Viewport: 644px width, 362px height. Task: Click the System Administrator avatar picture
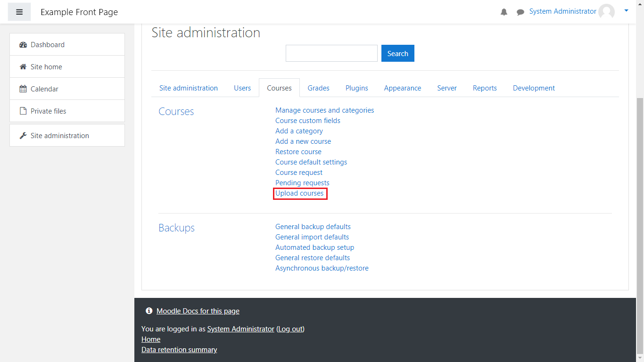click(x=606, y=12)
